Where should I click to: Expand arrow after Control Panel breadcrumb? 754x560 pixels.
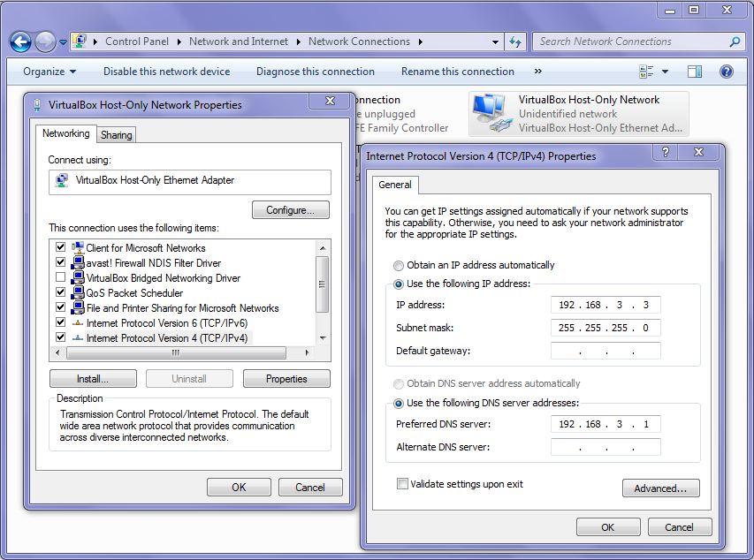(179, 42)
